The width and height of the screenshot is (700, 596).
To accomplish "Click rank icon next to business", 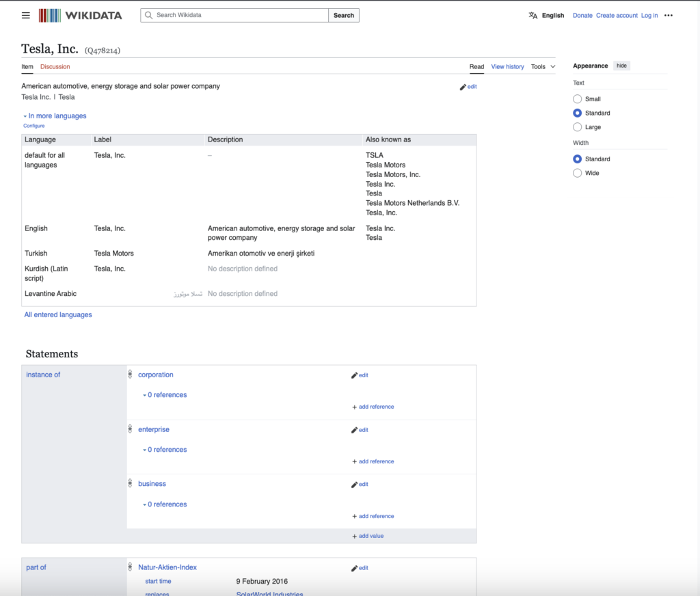I will click(130, 483).
